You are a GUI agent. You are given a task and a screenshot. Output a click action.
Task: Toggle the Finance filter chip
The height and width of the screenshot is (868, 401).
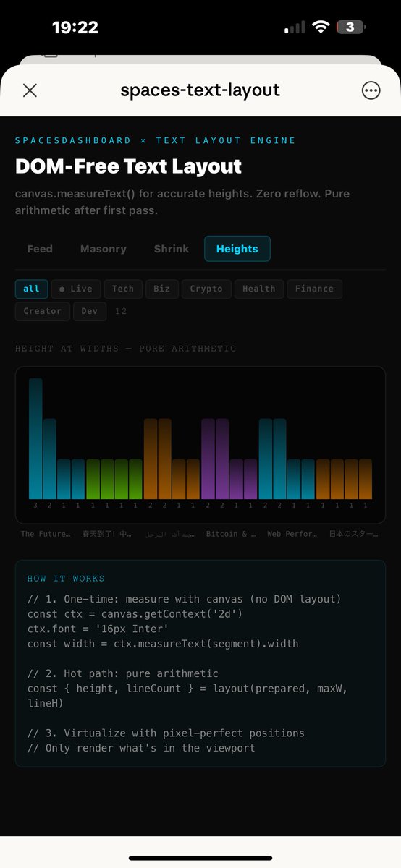(314, 289)
